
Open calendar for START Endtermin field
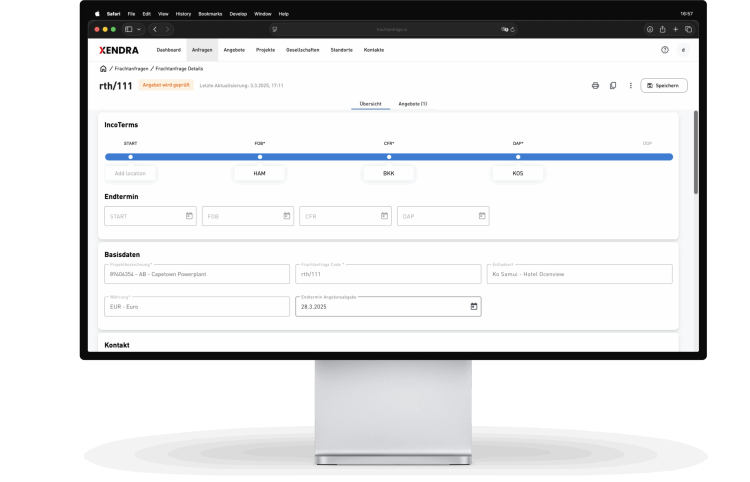tap(189, 216)
